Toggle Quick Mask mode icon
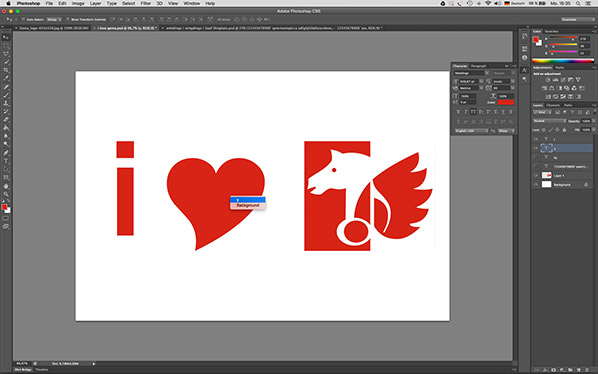 point(6,218)
